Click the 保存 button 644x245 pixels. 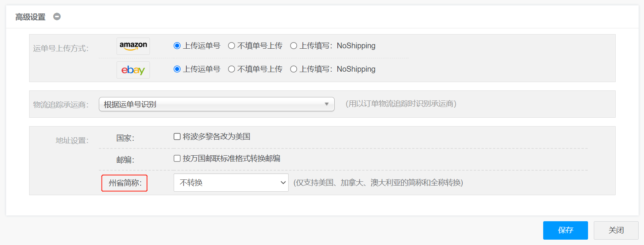point(565,230)
